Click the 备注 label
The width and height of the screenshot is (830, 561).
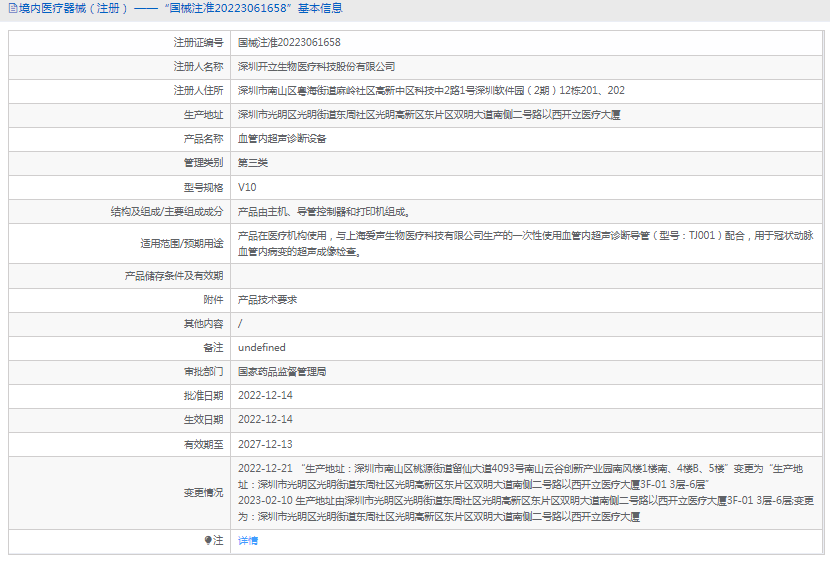(213, 348)
